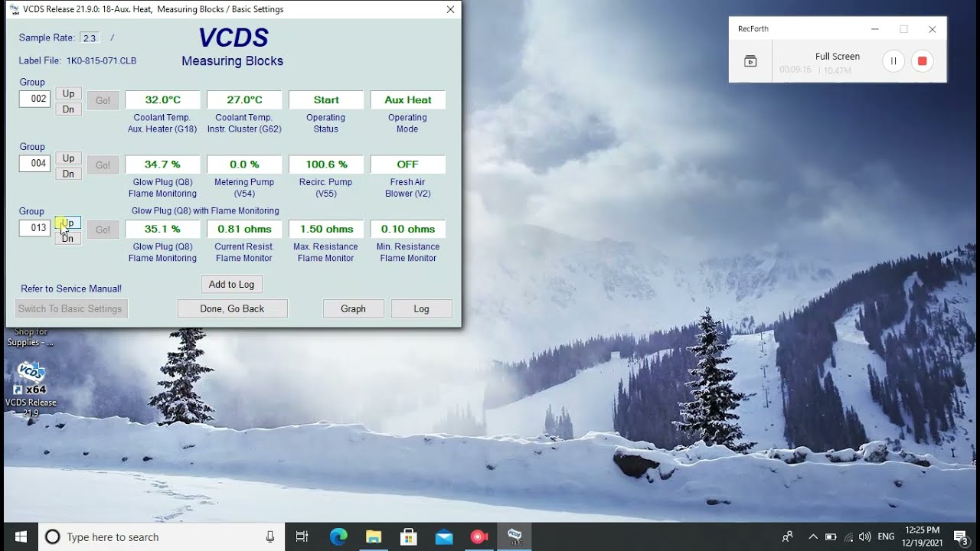Open Windows Start menu

[x=21, y=537]
